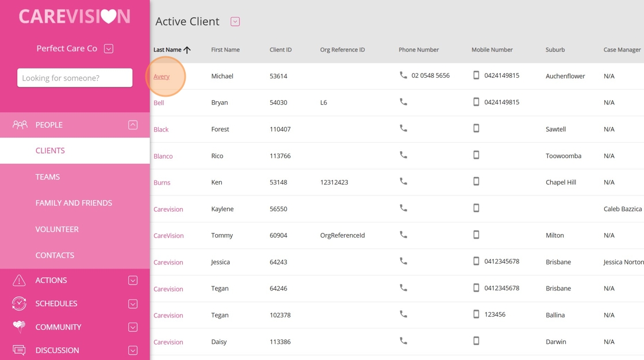Select the Volunteer menu item

57,229
